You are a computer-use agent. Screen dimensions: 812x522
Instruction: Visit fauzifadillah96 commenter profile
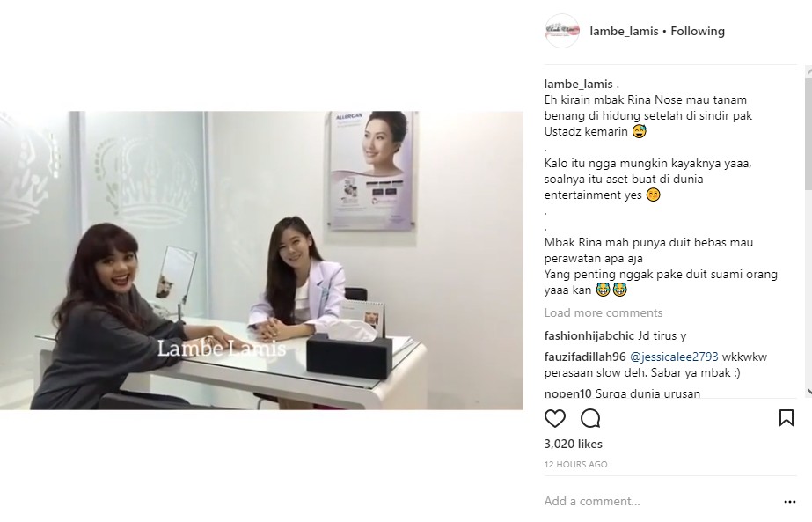tap(585, 357)
